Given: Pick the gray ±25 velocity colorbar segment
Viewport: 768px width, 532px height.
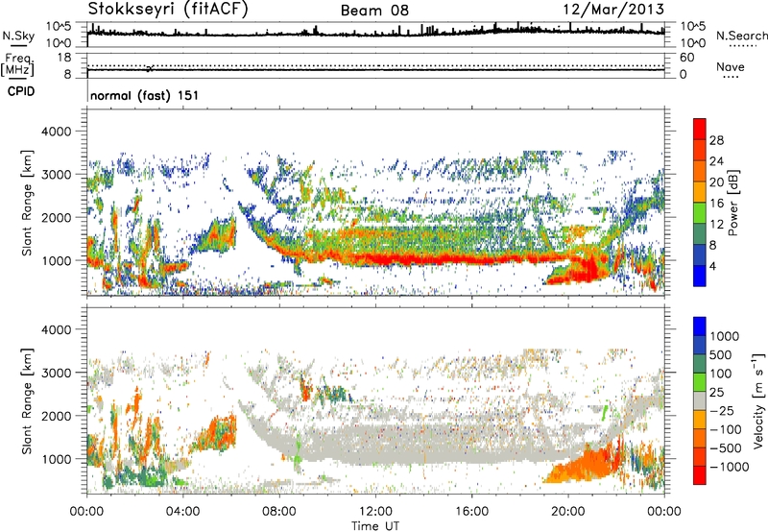Looking at the screenshot, I should [700, 400].
